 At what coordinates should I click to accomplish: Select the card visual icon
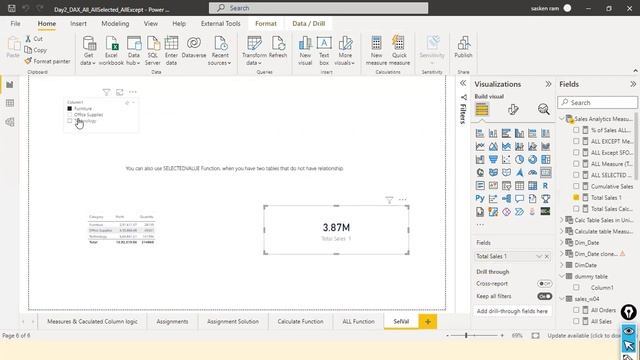545,172
